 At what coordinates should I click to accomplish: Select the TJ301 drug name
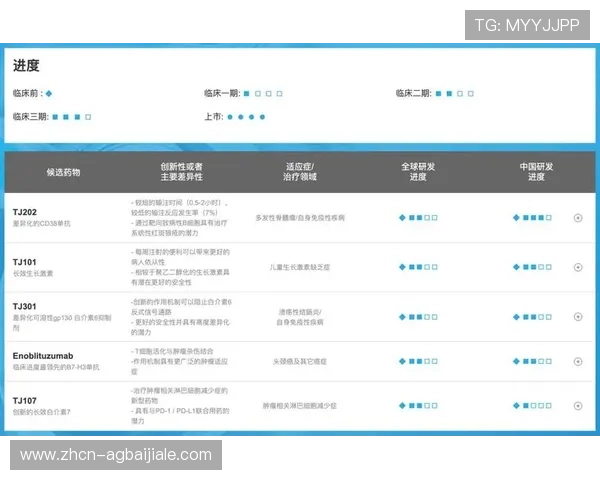24,307
